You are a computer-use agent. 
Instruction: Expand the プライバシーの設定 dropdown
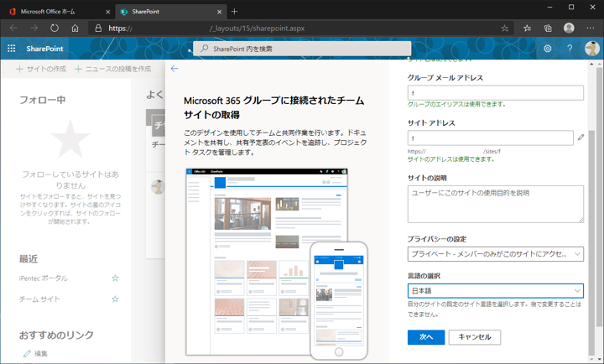pyautogui.click(x=496, y=254)
